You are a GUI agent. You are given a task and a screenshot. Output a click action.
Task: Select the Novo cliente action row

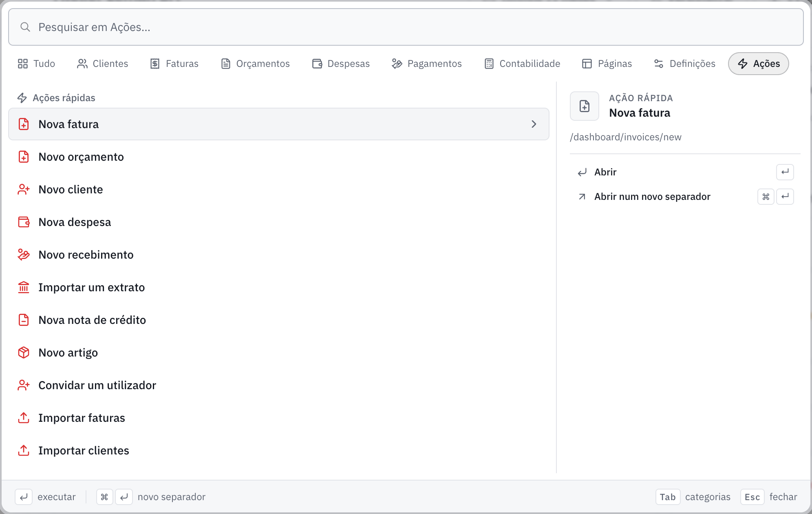pos(279,189)
